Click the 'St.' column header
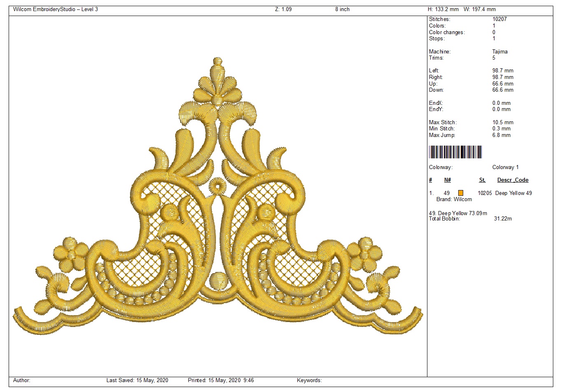Viewport: 564px width, 392px height. pyautogui.click(x=482, y=180)
